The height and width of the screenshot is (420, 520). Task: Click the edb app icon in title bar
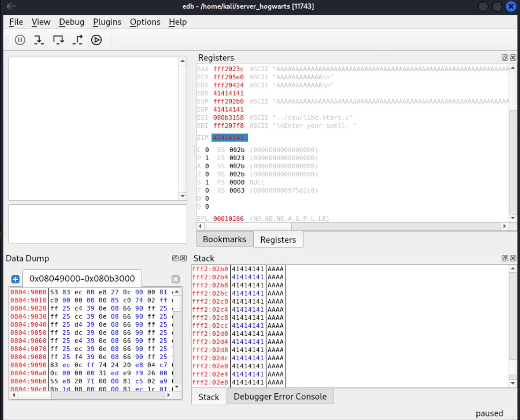(12, 6)
